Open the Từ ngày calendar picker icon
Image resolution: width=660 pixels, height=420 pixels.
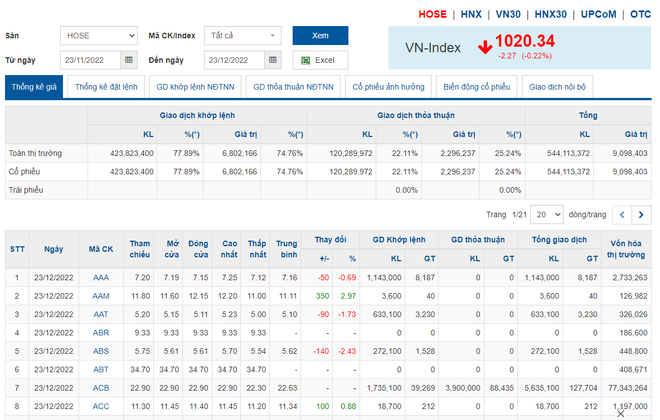[128, 60]
